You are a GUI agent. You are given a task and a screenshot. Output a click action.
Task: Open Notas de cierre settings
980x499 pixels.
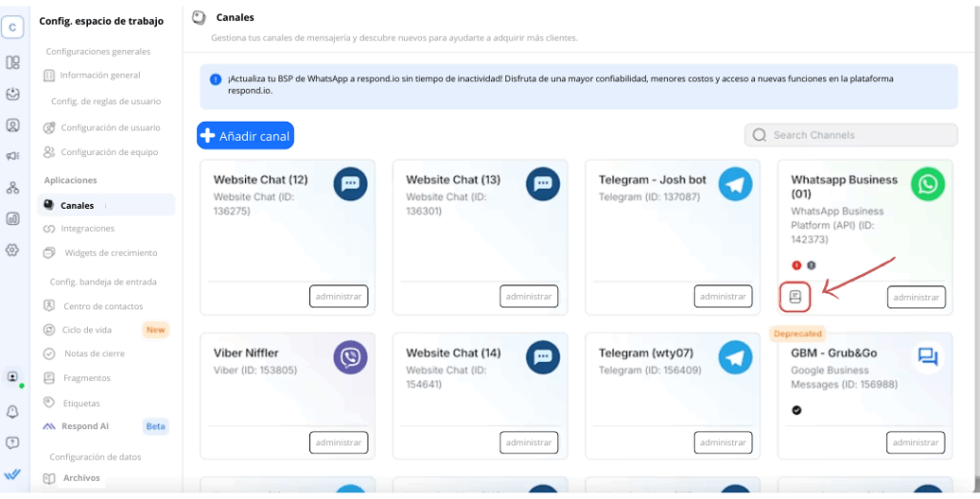point(84,353)
